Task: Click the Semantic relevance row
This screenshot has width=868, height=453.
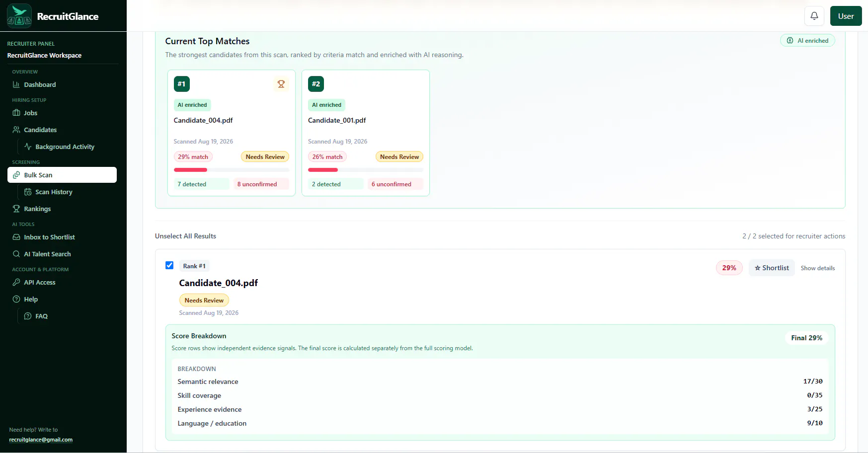Action: pyautogui.click(x=500, y=381)
